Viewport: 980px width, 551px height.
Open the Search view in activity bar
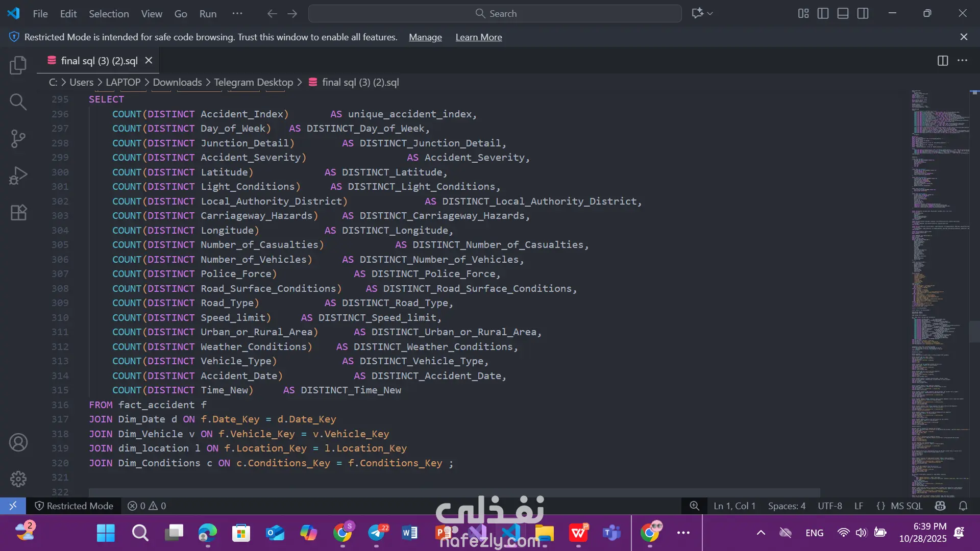[18, 102]
